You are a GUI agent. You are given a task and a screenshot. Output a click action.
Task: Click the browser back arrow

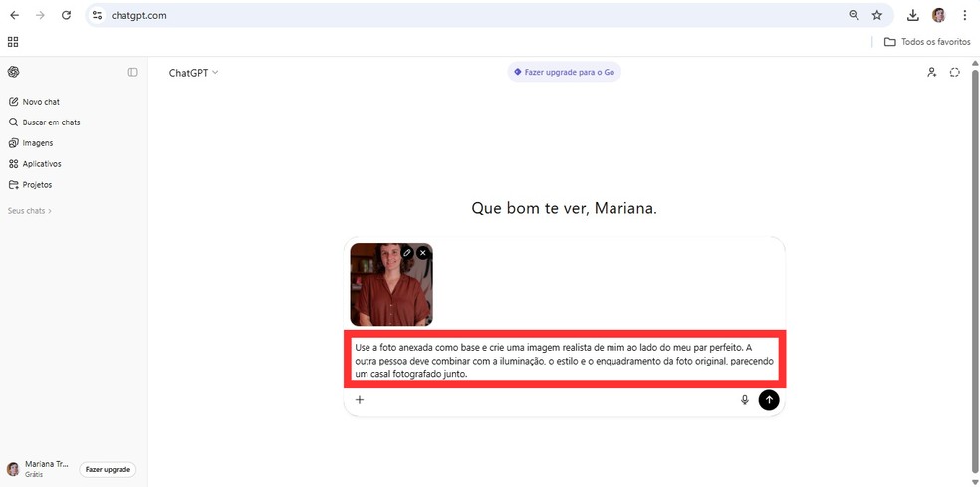(x=14, y=16)
